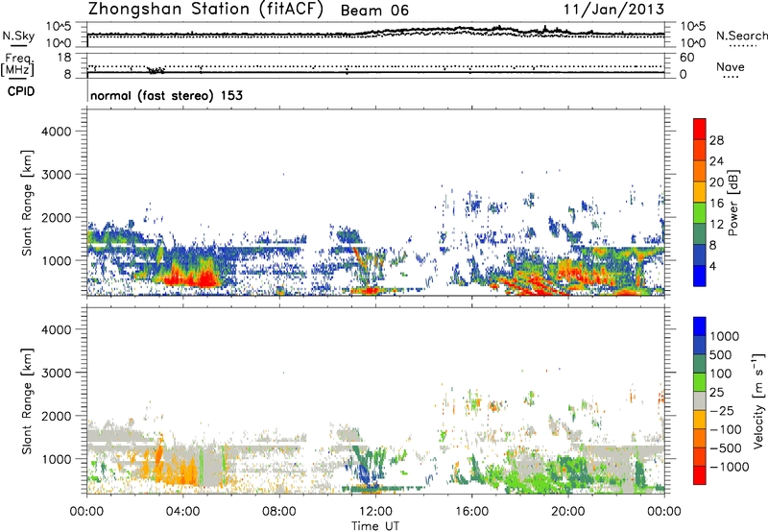The height and width of the screenshot is (532, 768).
Task: Click the right-side Nave axis value '60'
Action: 687,58
